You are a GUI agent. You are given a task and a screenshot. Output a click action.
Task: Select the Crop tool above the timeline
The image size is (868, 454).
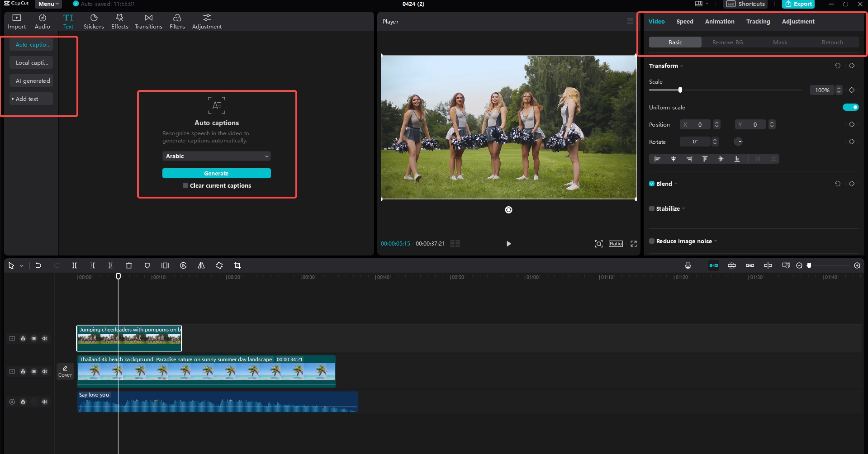click(237, 265)
